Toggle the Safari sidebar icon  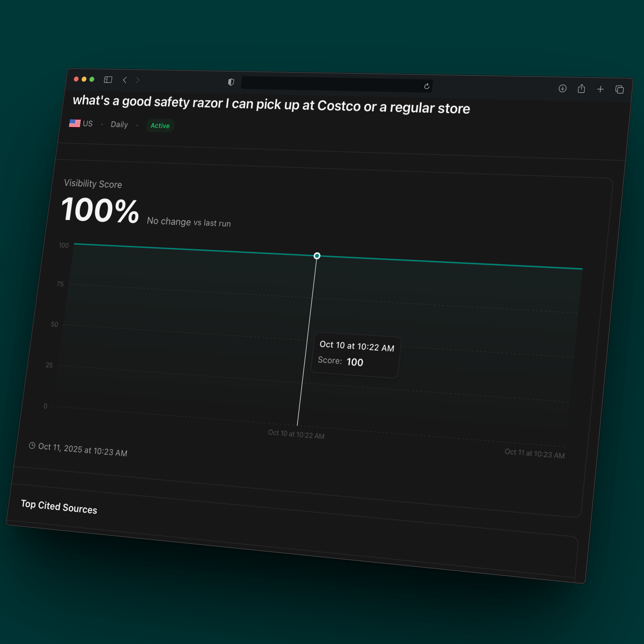(x=108, y=79)
